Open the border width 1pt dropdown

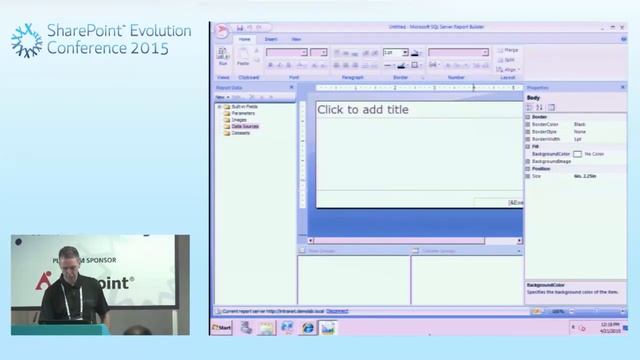pos(405,53)
